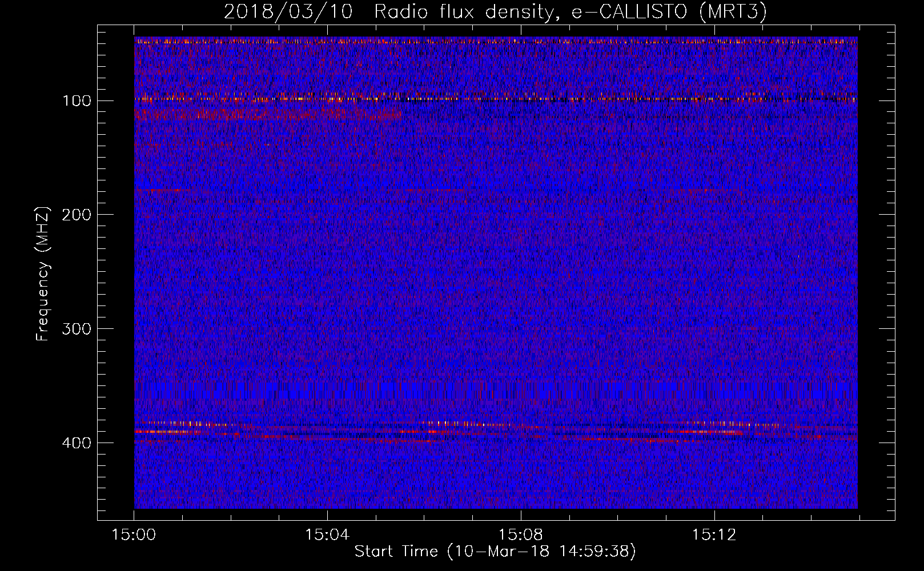
Task: Click the '200' frequency tick label
Action: 77,215
